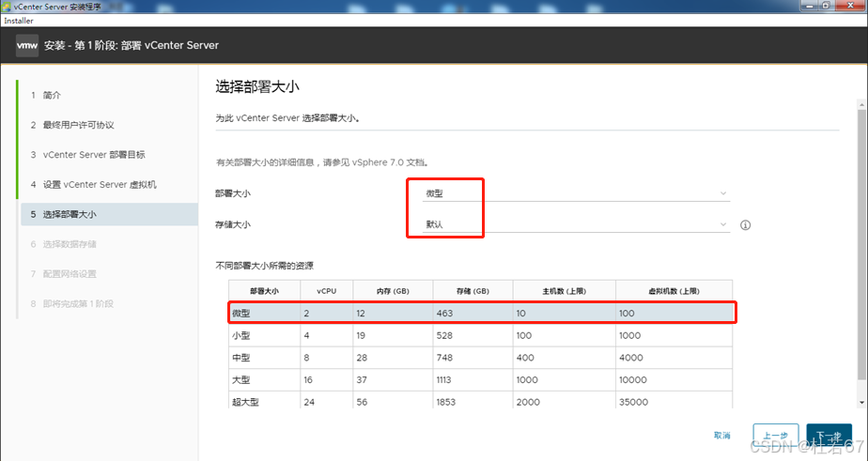Click VM limit 4000 cell
The width and height of the screenshot is (868, 461).
674,358
